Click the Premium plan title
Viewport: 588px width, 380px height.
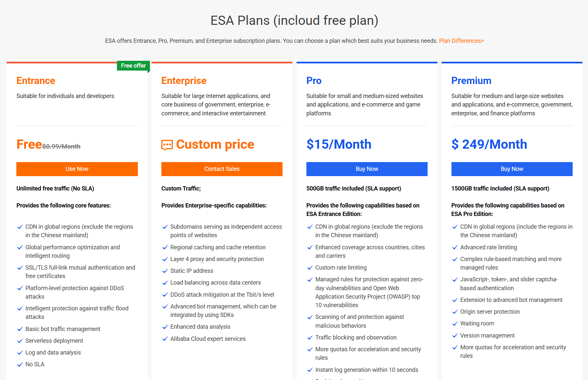pos(471,81)
